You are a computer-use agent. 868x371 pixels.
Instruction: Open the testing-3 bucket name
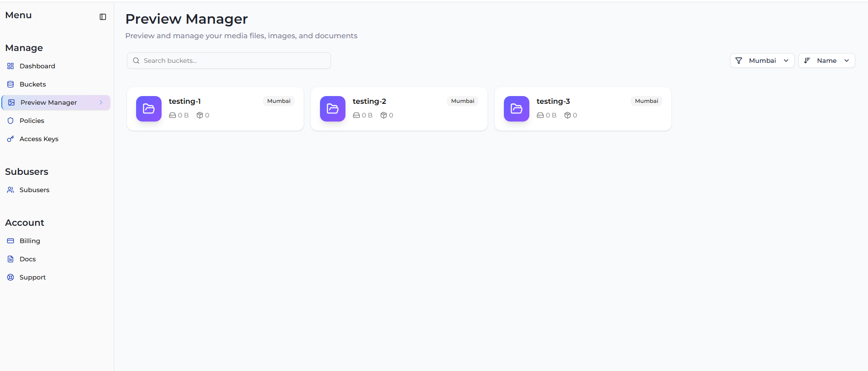coord(553,101)
